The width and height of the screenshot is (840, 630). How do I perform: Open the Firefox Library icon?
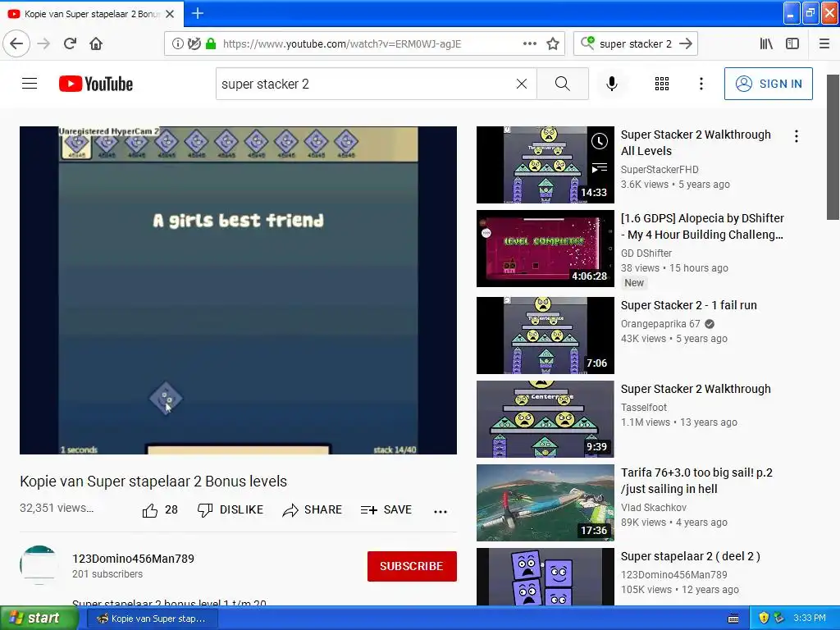[766, 44]
